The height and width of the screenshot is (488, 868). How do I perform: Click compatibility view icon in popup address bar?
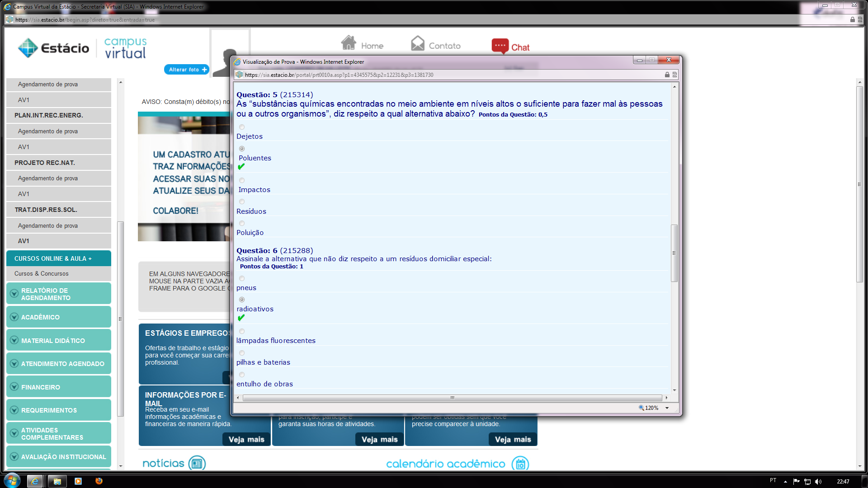[x=675, y=75]
